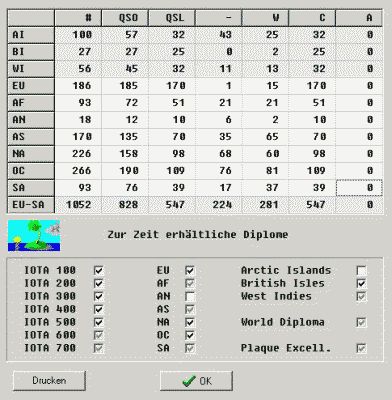Select the QSO column header
The image size is (392, 400).
(x=125, y=18)
